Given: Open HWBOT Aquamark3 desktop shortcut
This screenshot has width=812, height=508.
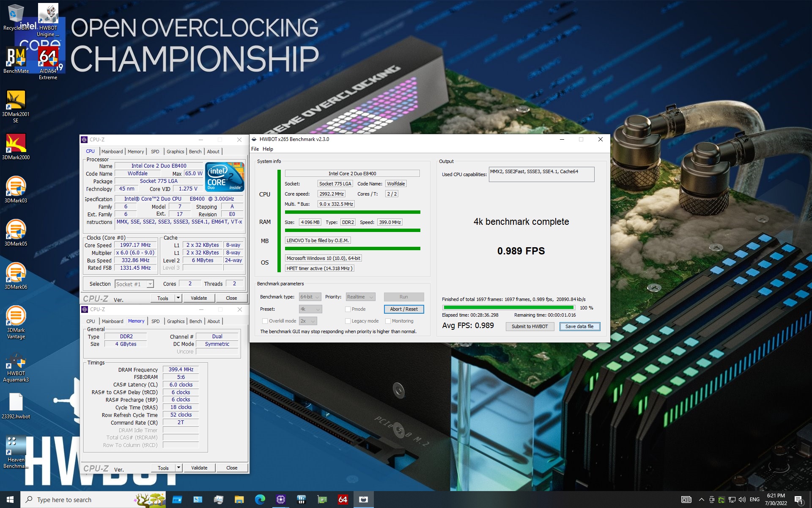Looking at the screenshot, I should coord(16,367).
